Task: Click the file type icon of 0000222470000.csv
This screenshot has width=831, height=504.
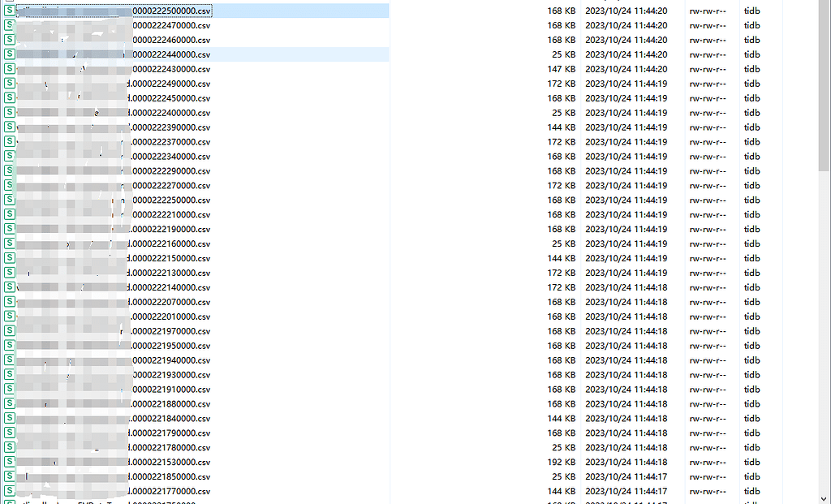Action: [8, 25]
